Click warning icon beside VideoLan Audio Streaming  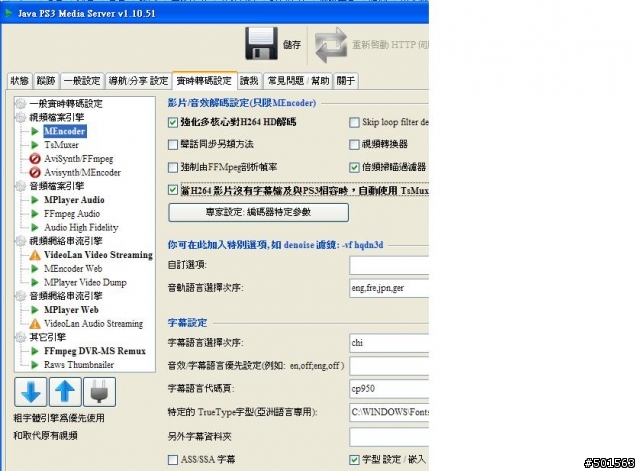tap(35, 324)
